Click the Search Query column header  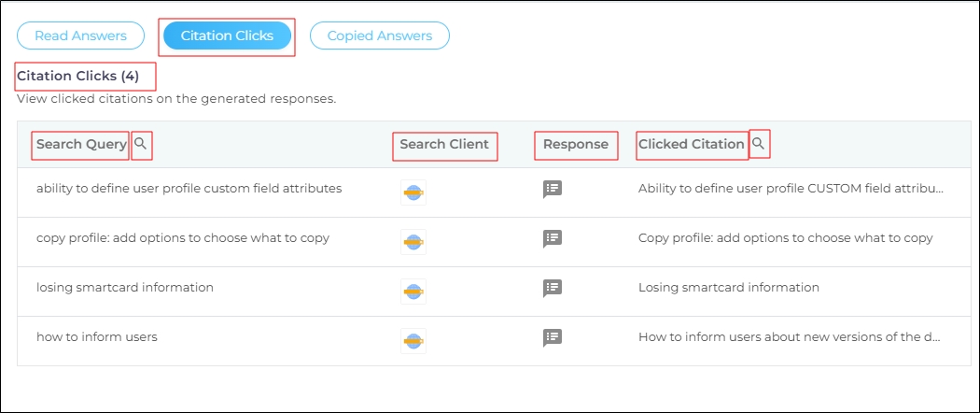[81, 145]
